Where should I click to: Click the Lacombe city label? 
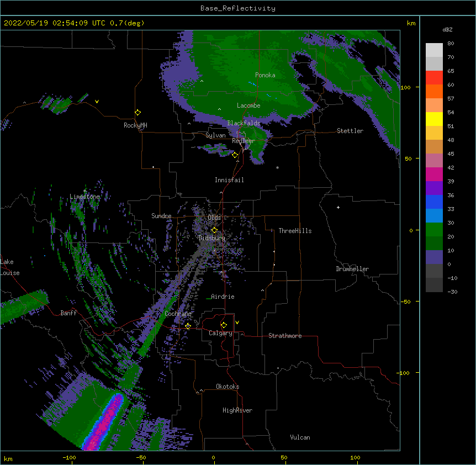coord(248,105)
